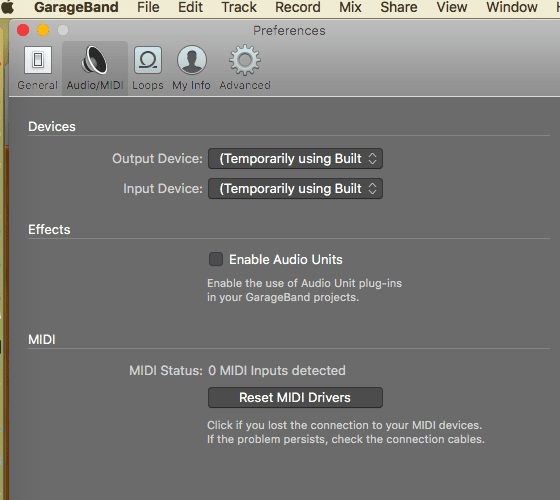This screenshot has width=560, height=500.
Task: Open the View menu
Action: click(452, 7)
